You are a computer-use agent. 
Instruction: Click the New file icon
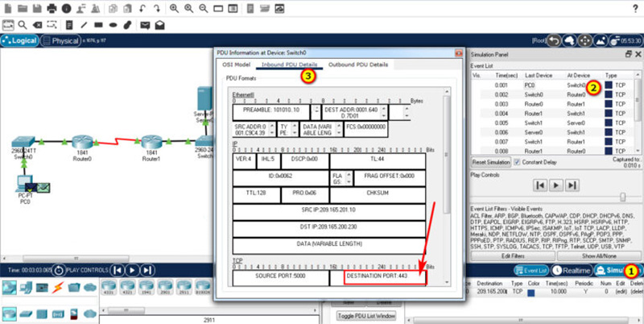pos(8,8)
